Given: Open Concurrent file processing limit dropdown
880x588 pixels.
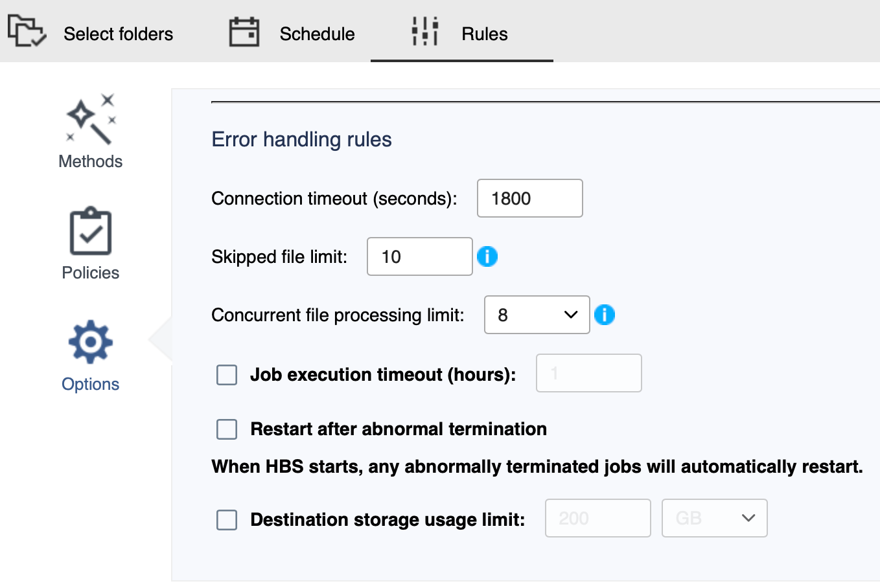Looking at the screenshot, I should pyautogui.click(x=537, y=315).
